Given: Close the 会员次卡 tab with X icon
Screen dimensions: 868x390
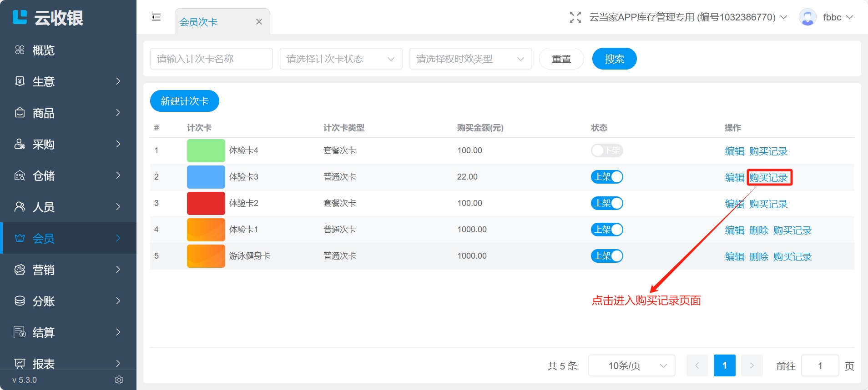Looking at the screenshot, I should point(259,22).
